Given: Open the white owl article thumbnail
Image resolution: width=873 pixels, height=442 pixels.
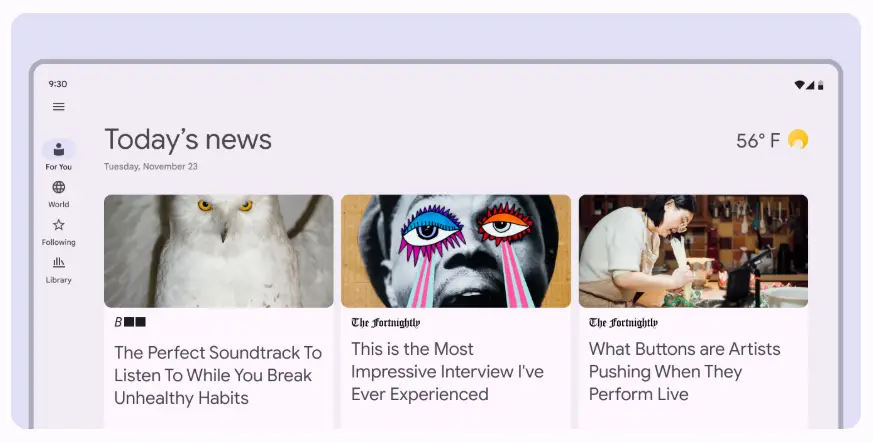Looking at the screenshot, I should click(x=219, y=251).
